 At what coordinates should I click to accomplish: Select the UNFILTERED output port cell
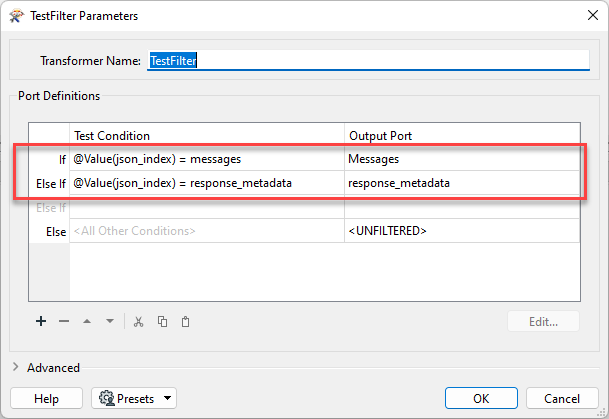[462, 231]
